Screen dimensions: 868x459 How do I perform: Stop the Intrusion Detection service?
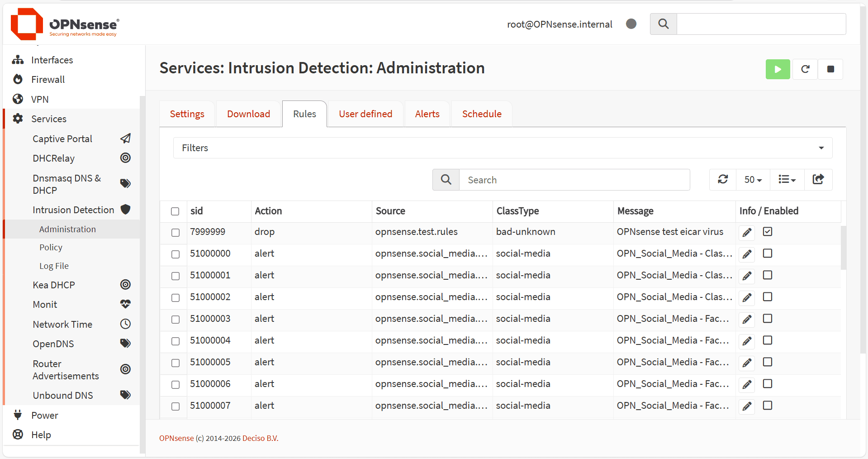[830, 69]
